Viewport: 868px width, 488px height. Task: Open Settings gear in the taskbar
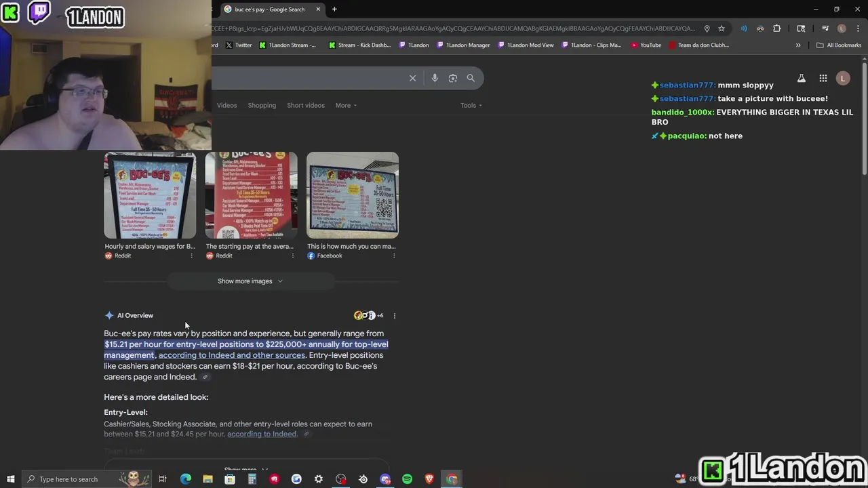(x=319, y=479)
